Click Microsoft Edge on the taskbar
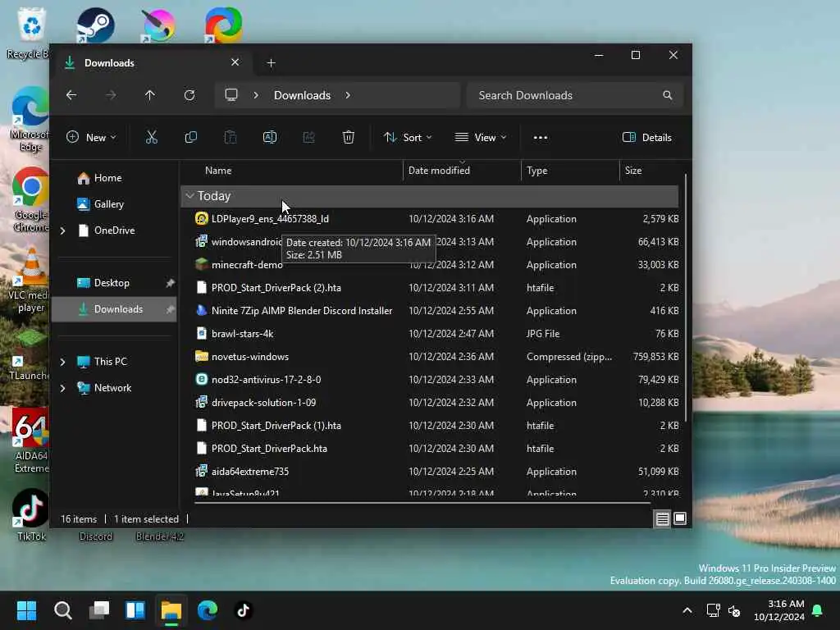 pyautogui.click(x=208, y=610)
